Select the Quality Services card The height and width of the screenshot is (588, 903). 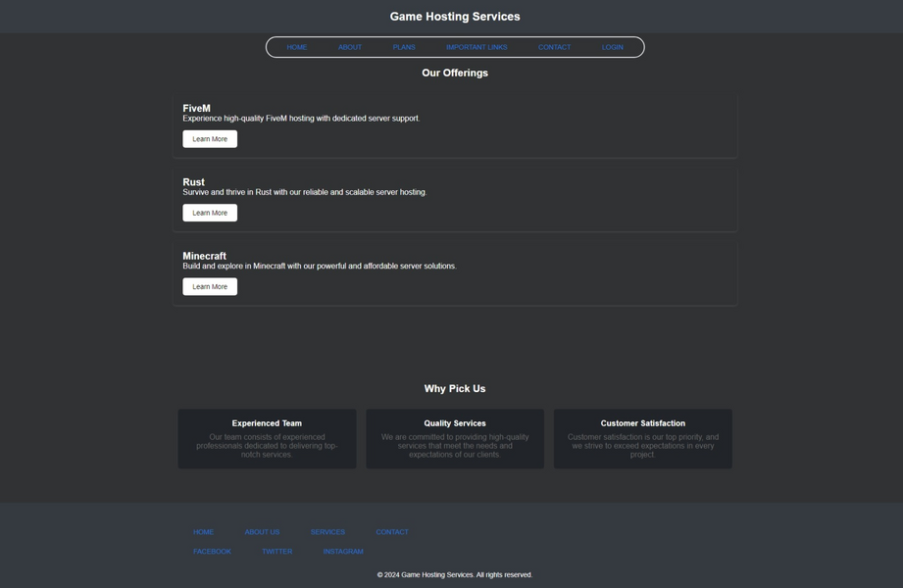coord(455,439)
